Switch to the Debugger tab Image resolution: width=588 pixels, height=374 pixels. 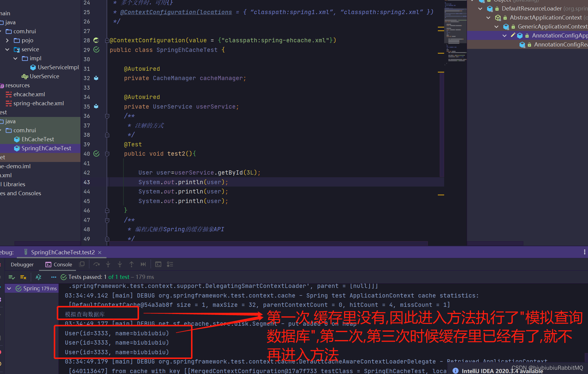point(22,265)
